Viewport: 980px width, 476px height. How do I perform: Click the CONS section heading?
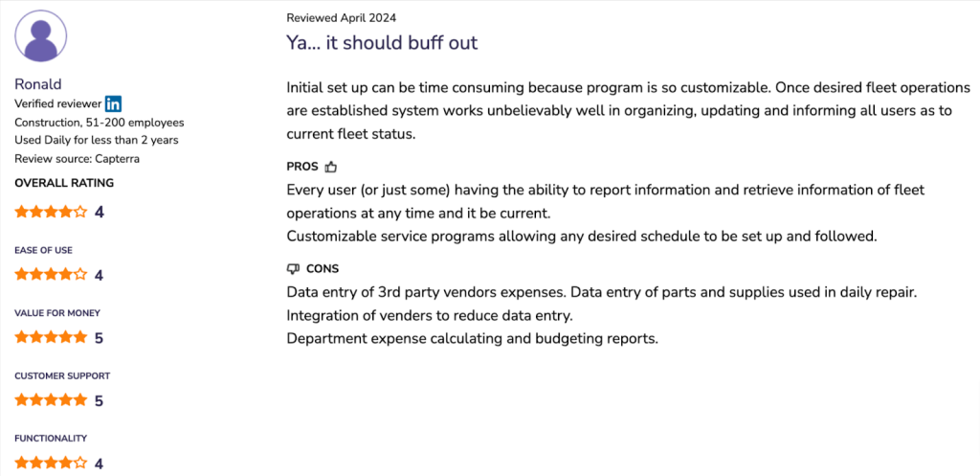pyautogui.click(x=323, y=269)
